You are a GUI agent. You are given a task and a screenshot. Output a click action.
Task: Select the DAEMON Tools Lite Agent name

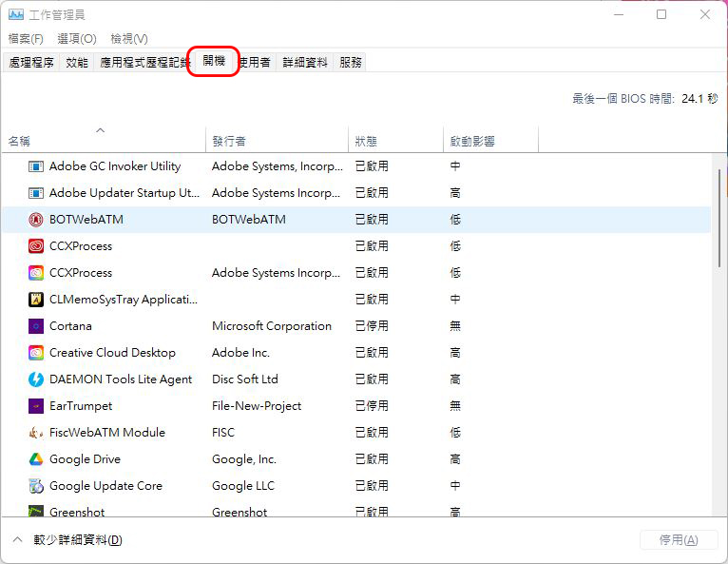coord(121,379)
